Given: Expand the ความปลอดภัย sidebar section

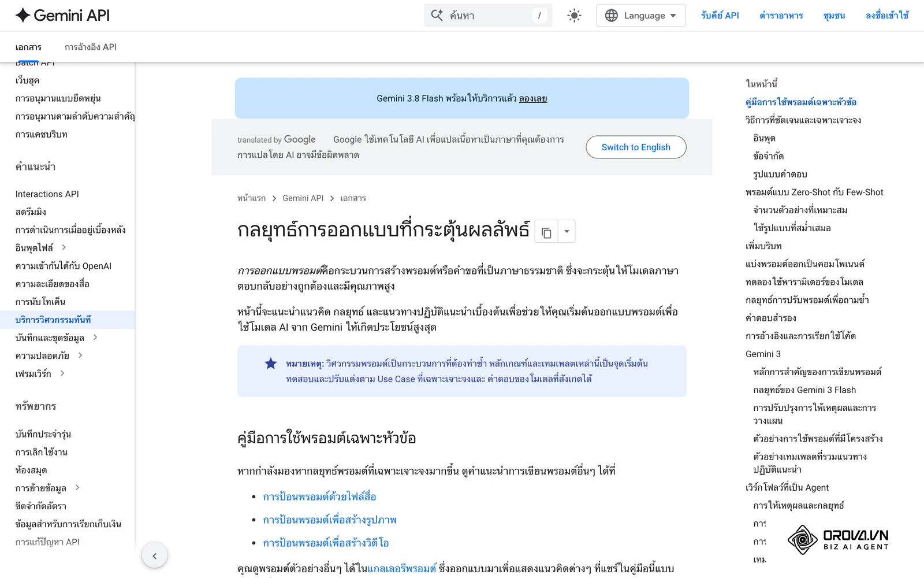Looking at the screenshot, I should [80, 355].
